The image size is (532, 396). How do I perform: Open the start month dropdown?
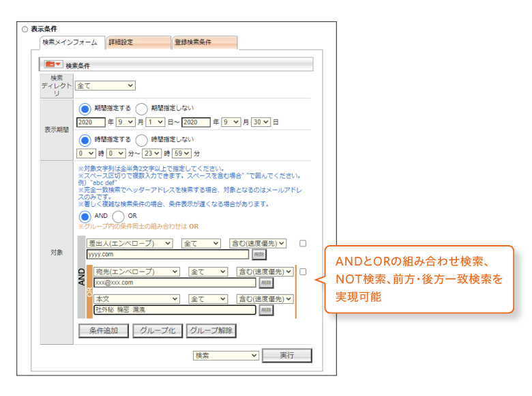pyautogui.click(x=125, y=122)
